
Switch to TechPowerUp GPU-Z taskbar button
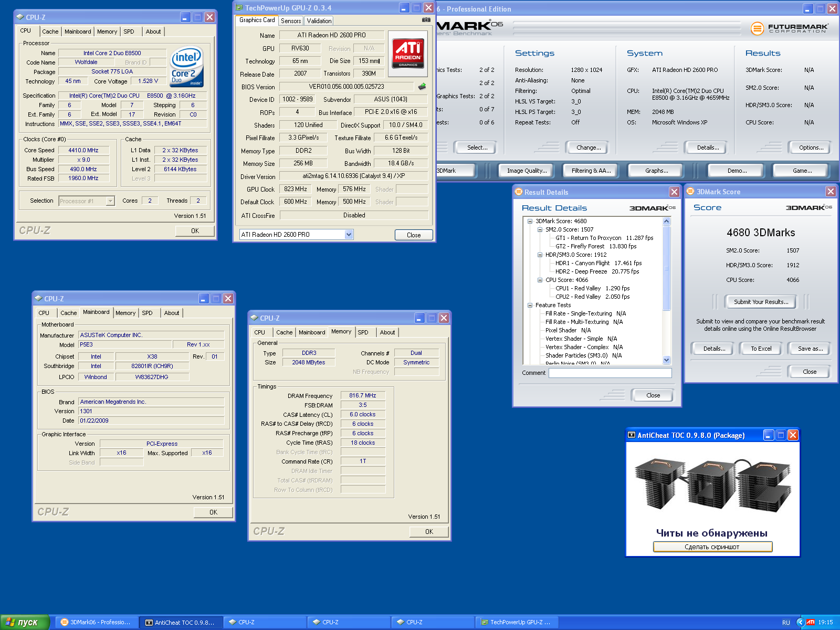pyautogui.click(x=517, y=622)
